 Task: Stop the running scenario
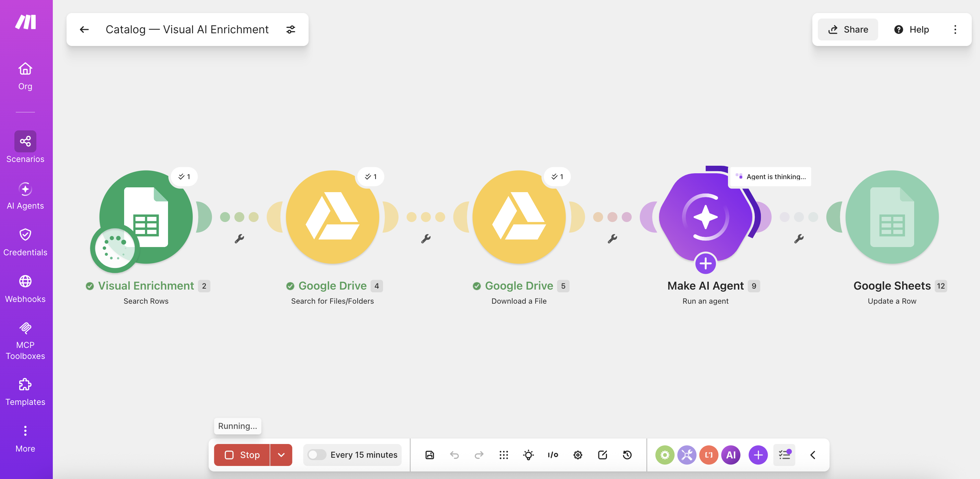[x=242, y=455]
